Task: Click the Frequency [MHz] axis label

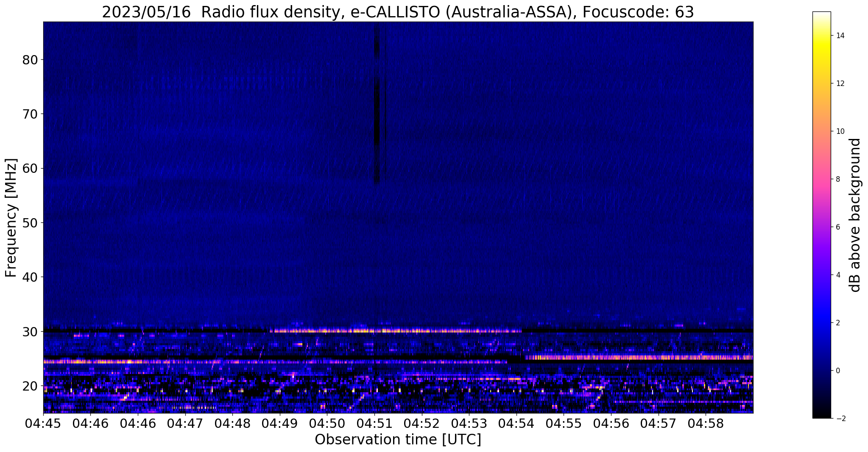Action: 11,218
